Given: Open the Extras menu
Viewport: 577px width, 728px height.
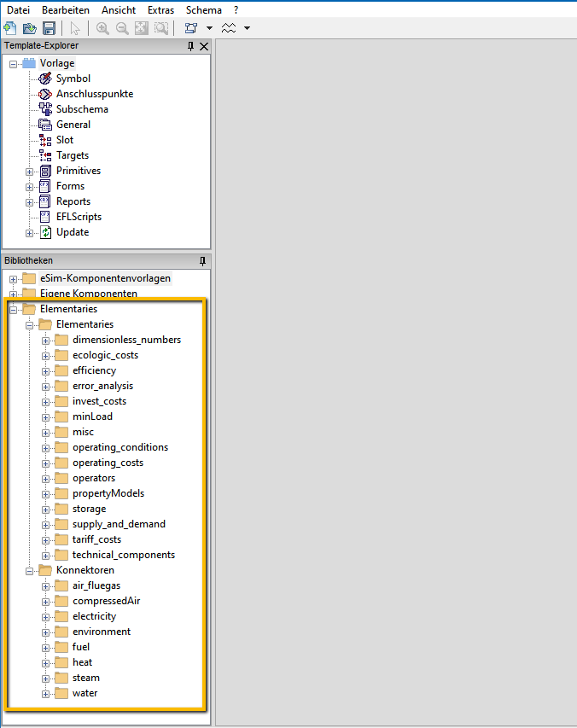Looking at the screenshot, I should (x=160, y=9).
